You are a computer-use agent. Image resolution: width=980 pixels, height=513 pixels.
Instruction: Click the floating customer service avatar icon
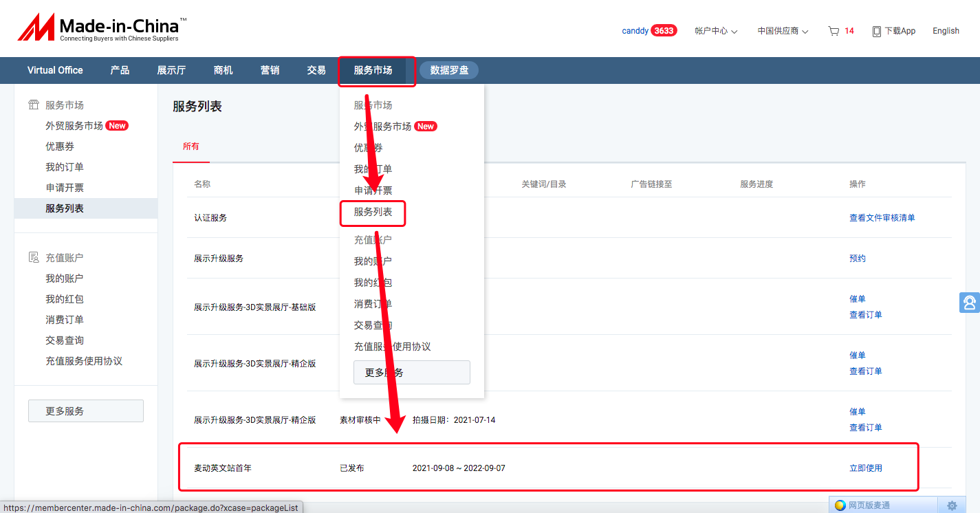pos(969,303)
